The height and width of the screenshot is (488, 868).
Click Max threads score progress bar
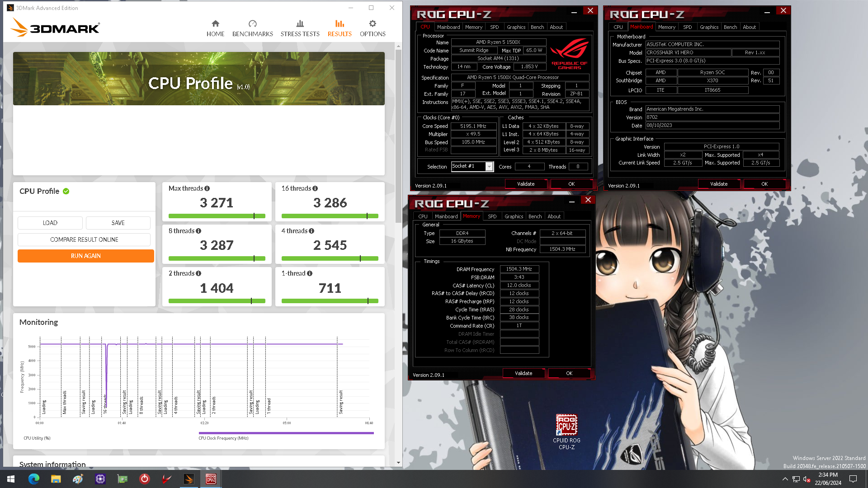point(217,216)
